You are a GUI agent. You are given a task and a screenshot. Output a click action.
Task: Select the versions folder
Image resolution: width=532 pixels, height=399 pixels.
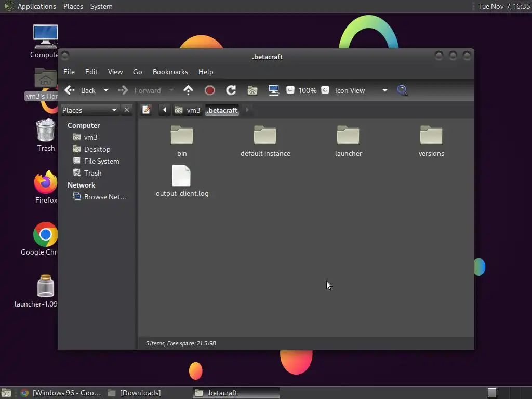tap(431, 141)
